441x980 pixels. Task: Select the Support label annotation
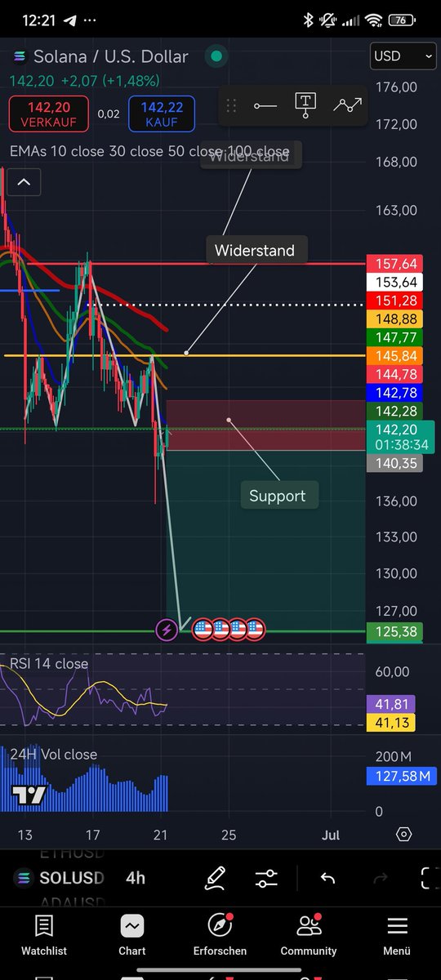tap(278, 496)
